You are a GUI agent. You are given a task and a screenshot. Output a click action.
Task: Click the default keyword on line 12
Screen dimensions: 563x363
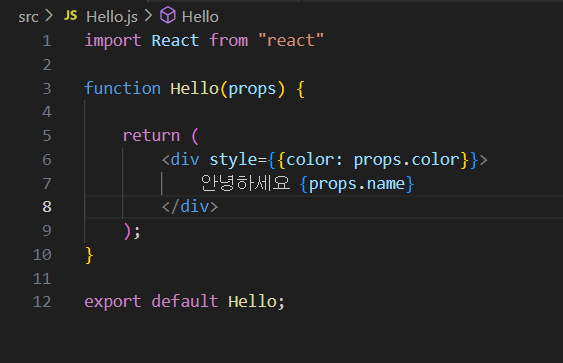click(185, 301)
